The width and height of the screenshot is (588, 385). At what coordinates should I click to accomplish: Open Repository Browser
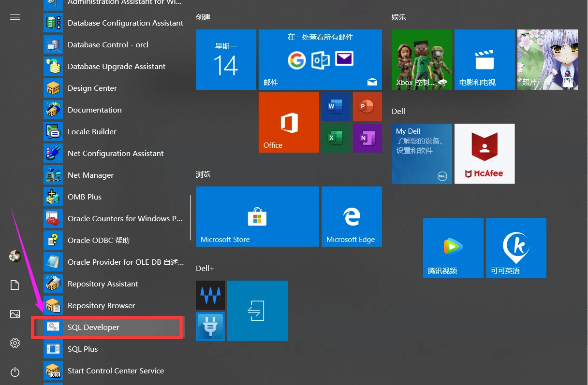tap(114, 305)
